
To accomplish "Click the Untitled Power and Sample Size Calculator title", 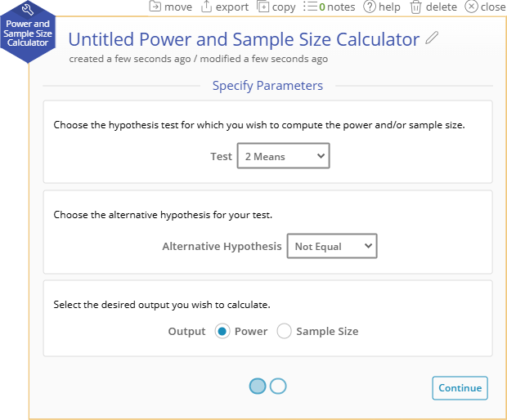I will 244,39.
